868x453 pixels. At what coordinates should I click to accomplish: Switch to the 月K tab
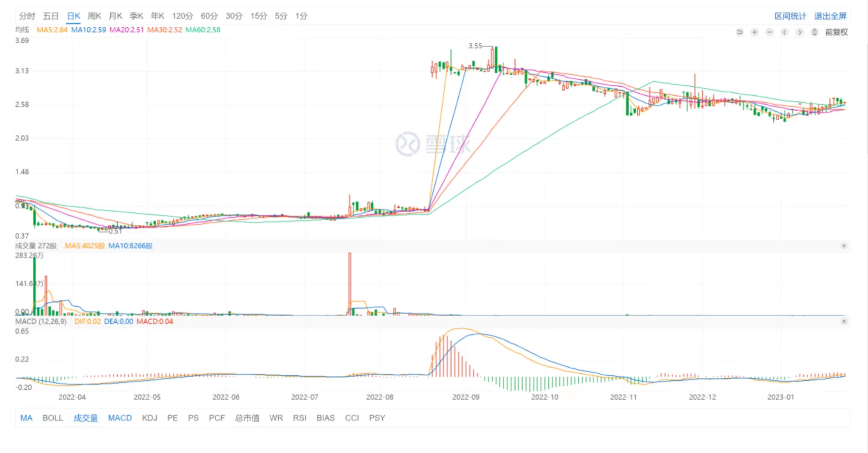(115, 16)
